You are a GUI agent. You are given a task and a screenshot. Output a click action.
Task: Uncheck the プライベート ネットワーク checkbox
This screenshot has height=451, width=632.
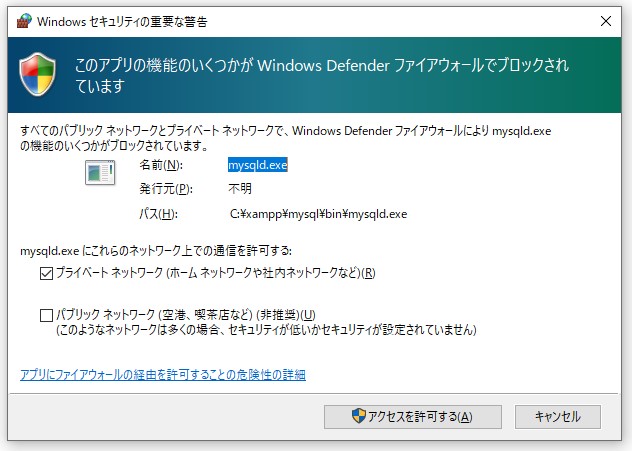coord(46,273)
